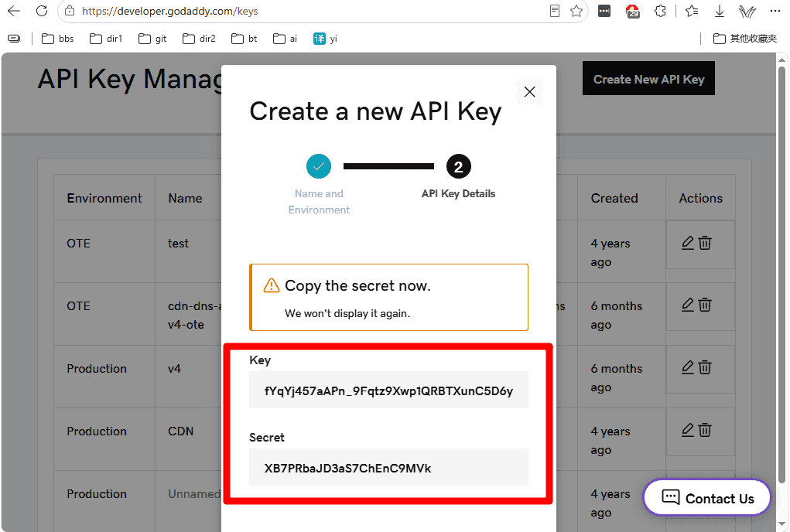Open favorites list star icon
790x532 pixels.
pyautogui.click(x=692, y=11)
